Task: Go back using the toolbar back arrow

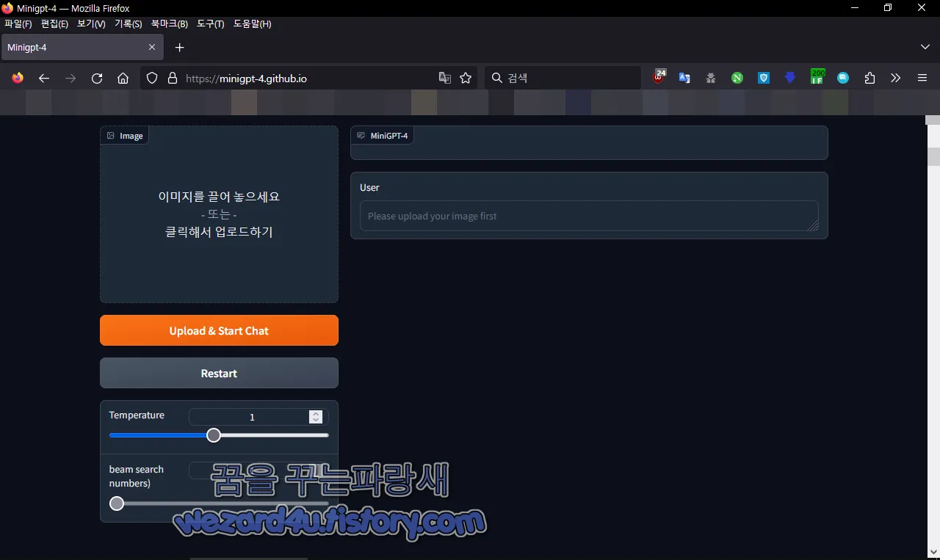Action: click(x=44, y=78)
